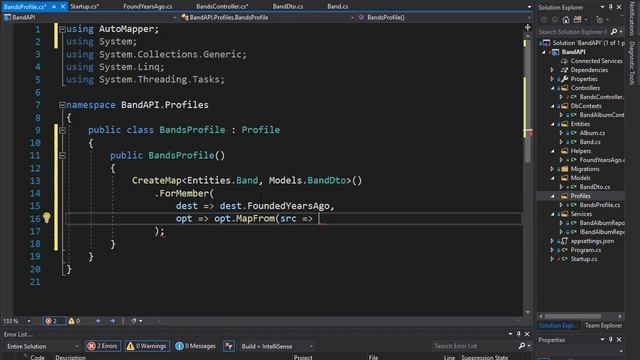
Task: Open the Notifications side tab
Action: tap(632, 19)
